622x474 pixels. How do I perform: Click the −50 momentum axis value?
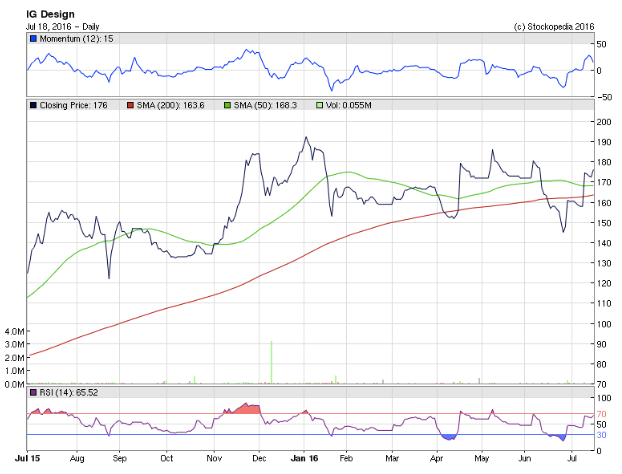[604, 97]
